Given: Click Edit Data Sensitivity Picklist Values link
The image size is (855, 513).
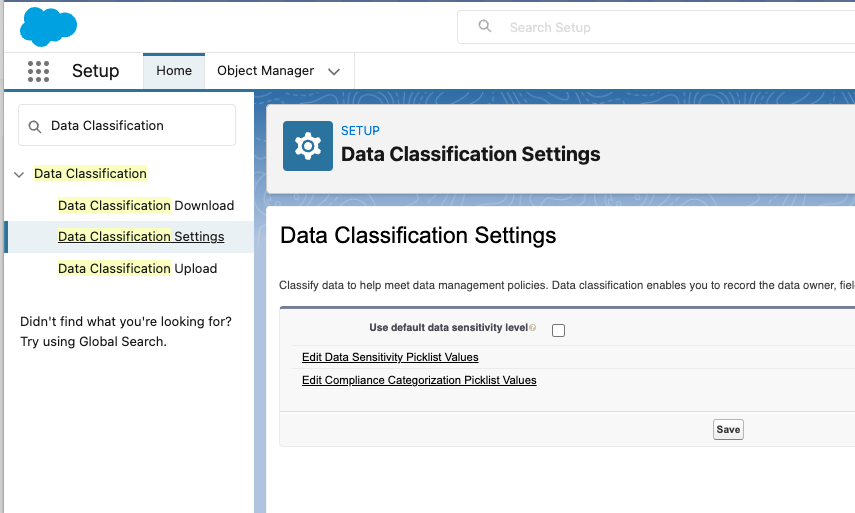Looking at the screenshot, I should [x=390, y=357].
